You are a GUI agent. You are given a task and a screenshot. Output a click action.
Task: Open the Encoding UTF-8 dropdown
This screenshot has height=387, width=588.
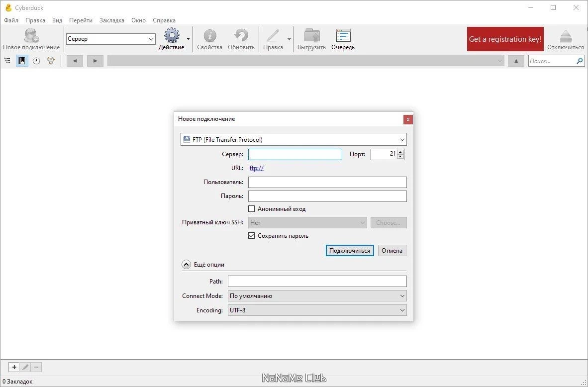317,310
